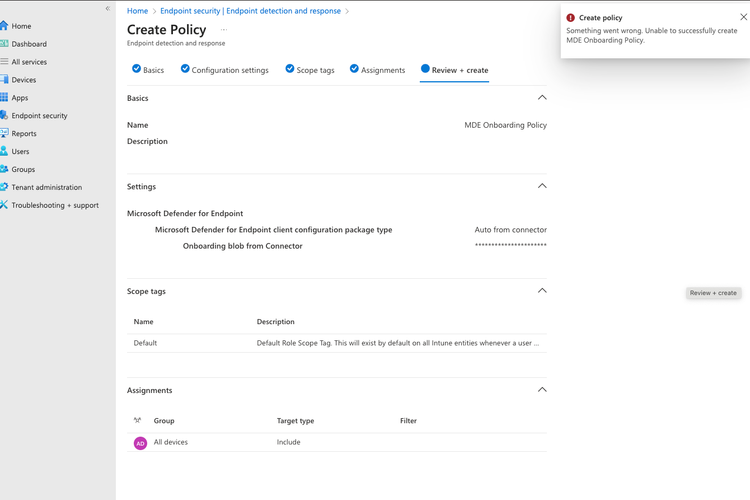The image size is (750, 500).
Task: Click Endpoint detection and response breadcrumb link
Action: coord(250,11)
